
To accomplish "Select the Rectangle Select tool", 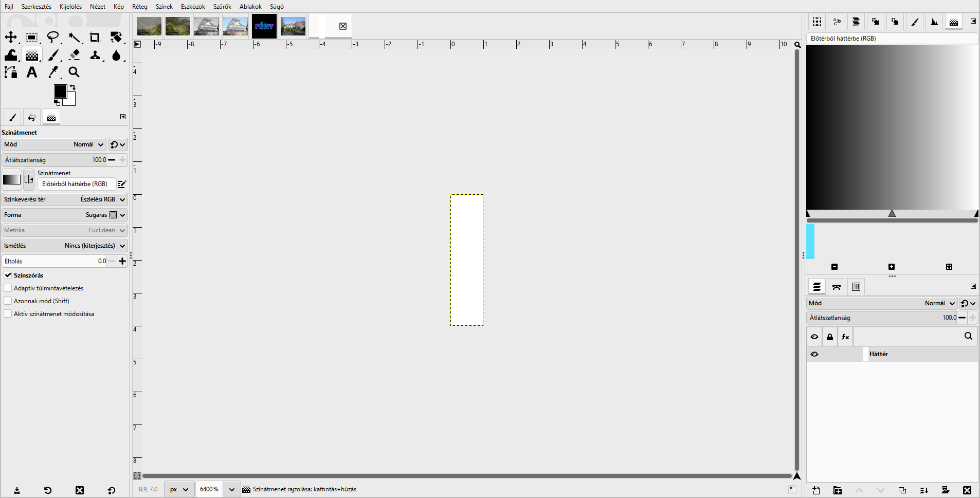I will click(x=31, y=37).
